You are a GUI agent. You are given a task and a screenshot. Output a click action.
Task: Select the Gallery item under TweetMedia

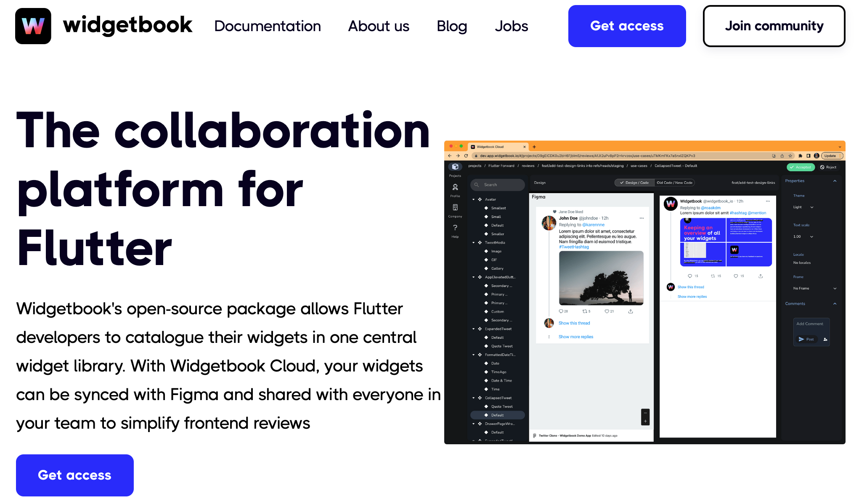497,268
